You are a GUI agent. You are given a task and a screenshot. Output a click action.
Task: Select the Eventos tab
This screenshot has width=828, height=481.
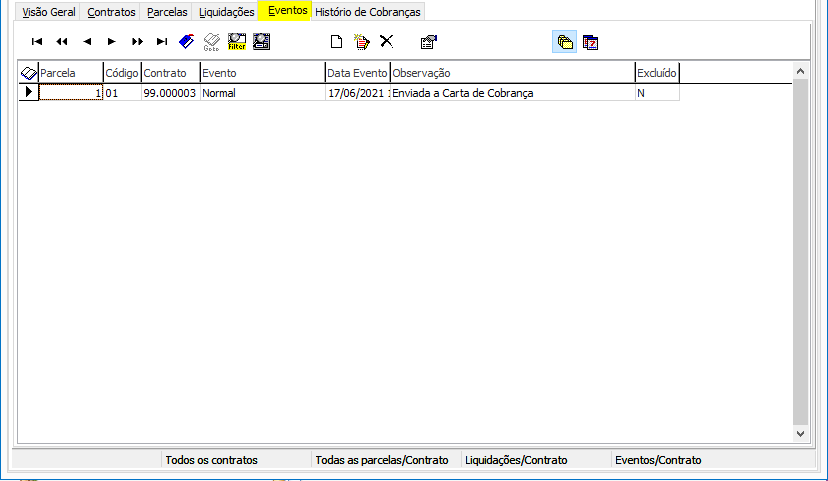(x=285, y=11)
